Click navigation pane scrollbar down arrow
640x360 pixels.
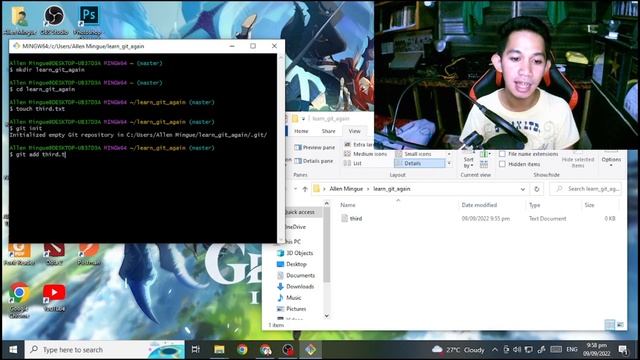[x=327, y=316]
